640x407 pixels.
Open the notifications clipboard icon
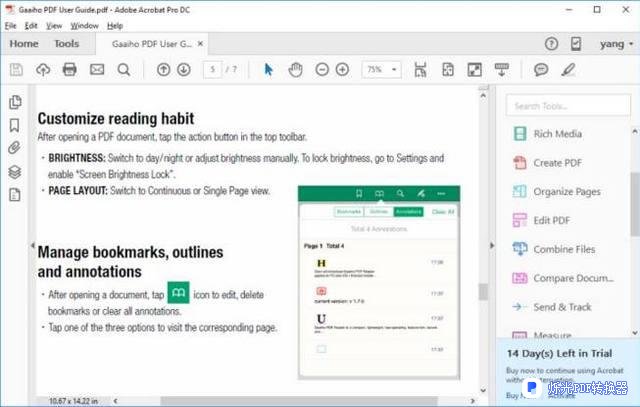pyautogui.click(x=576, y=44)
